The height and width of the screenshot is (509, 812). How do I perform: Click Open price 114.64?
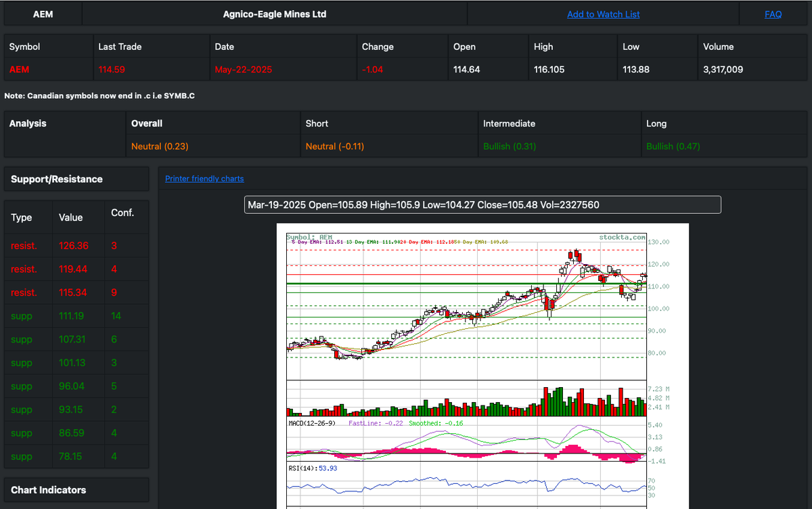click(x=466, y=69)
